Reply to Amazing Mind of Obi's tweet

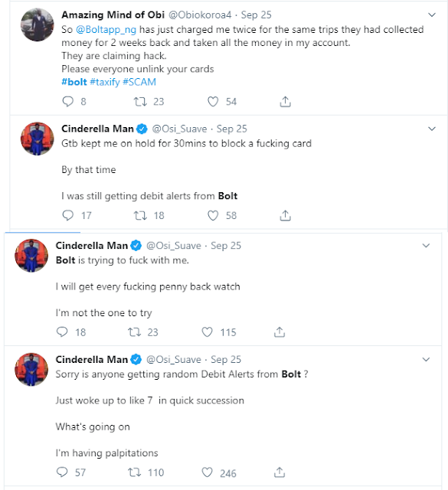tap(68, 102)
